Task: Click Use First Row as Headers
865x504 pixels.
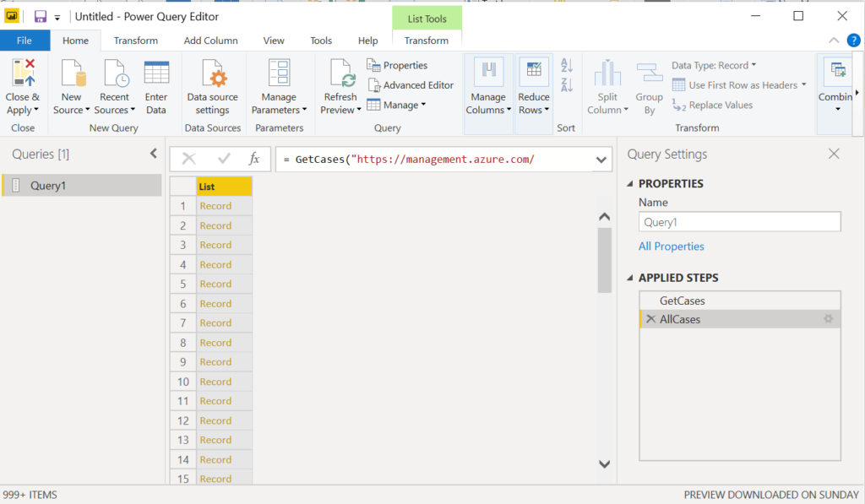Action: coord(739,85)
